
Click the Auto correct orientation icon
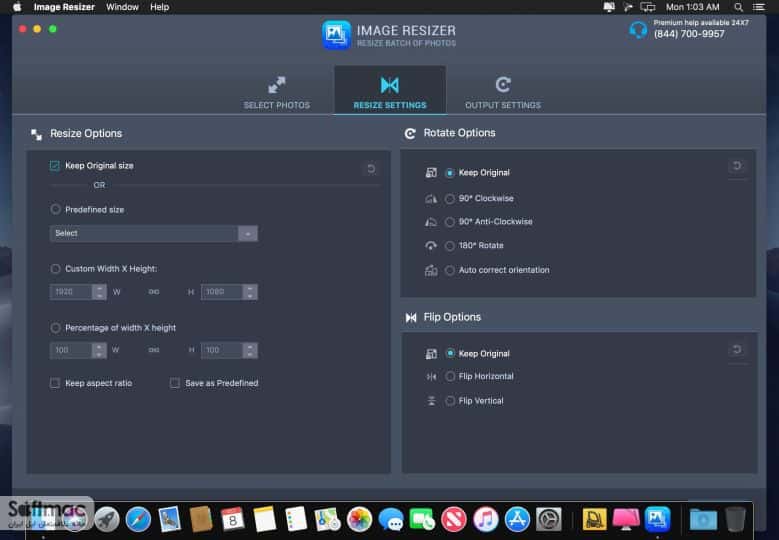431,270
